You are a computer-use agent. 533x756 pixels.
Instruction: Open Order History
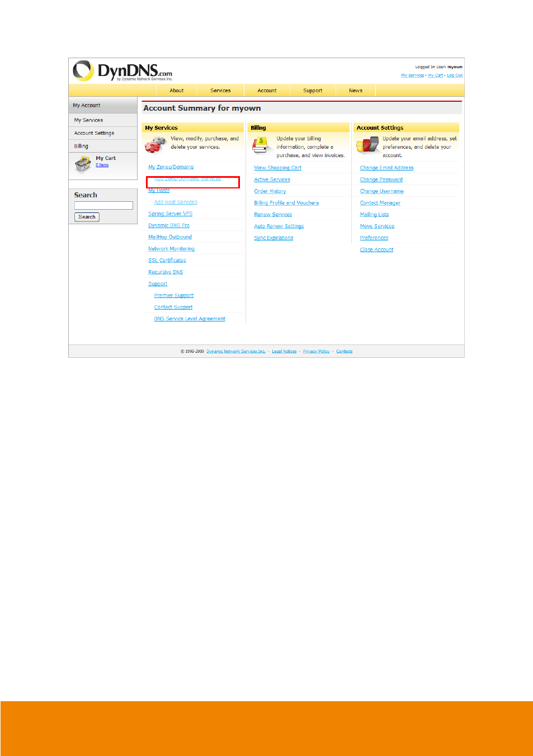tap(270, 191)
